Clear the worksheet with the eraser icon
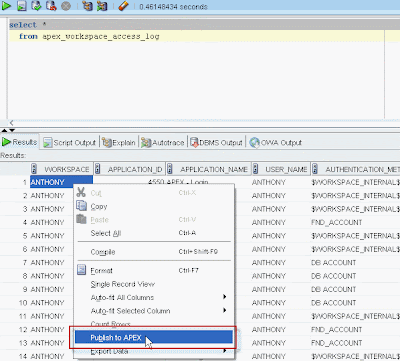The width and height of the screenshot is (400, 361). point(123,6)
